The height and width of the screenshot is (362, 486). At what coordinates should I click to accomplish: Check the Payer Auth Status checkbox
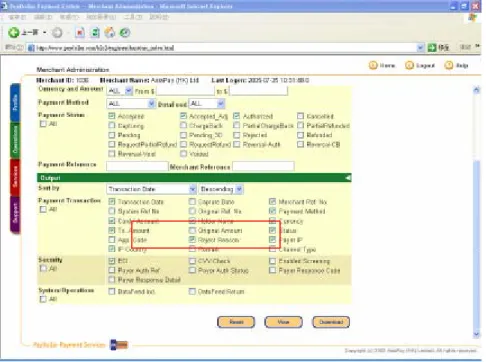192,270
